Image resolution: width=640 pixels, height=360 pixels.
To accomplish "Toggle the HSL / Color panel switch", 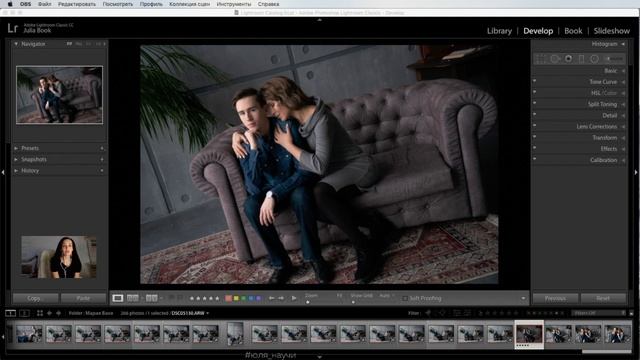I will pos(535,92).
